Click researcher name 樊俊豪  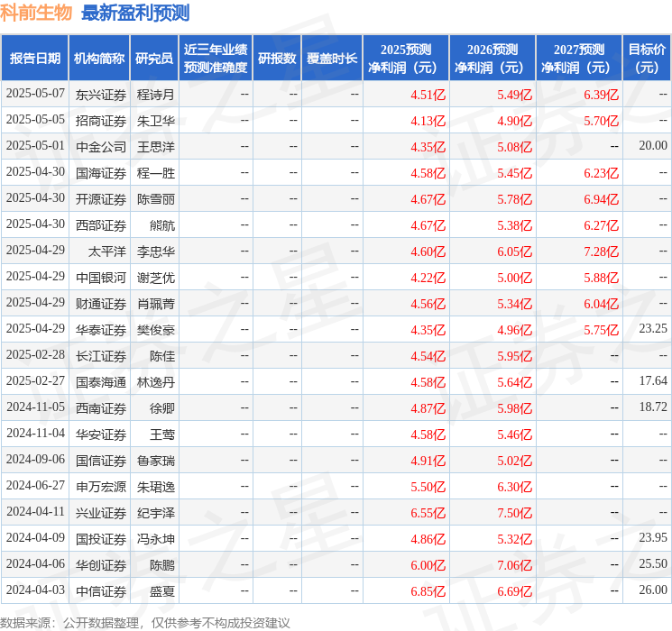pyautogui.click(x=155, y=330)
